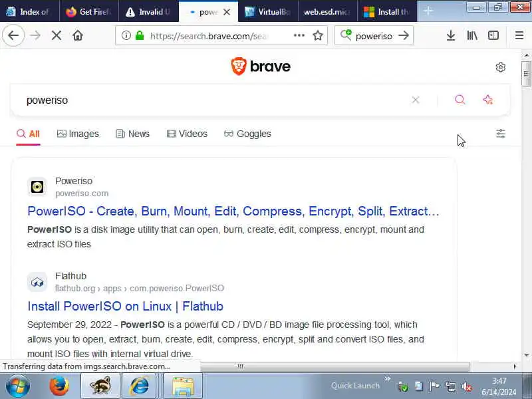Toggle the sidebar view
The image size is (532, 399).
click(x=493, y=35)
